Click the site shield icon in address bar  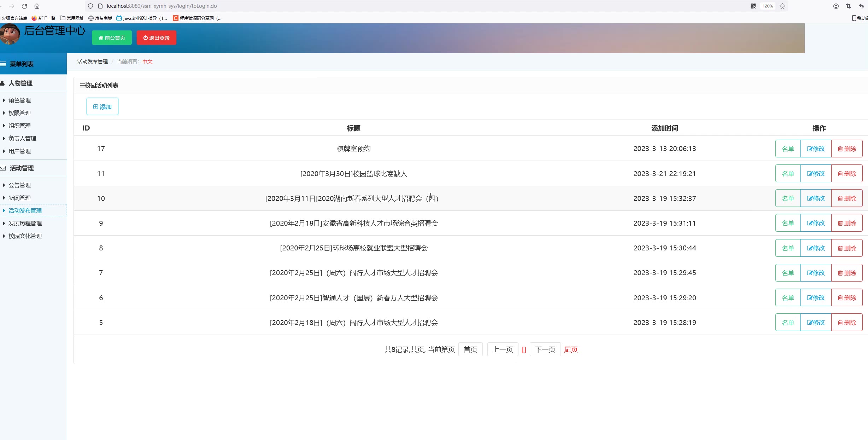pos(90,6)
